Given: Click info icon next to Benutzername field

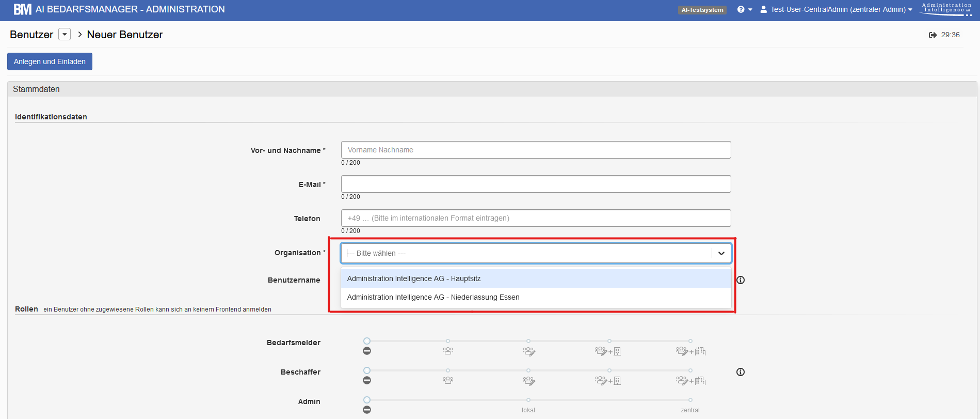Looking at the screenshot, I should (741, 280).
